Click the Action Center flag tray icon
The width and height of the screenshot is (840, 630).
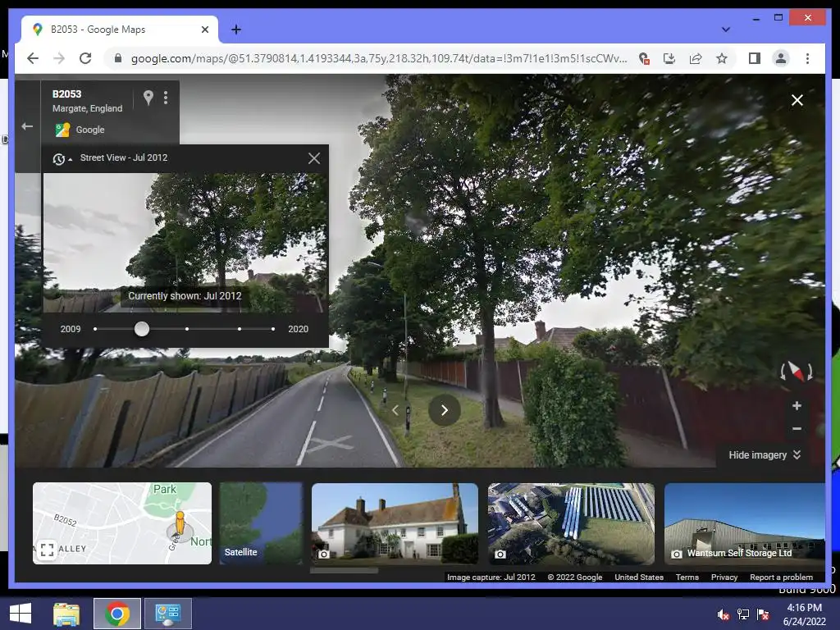[x=763, y=614]
